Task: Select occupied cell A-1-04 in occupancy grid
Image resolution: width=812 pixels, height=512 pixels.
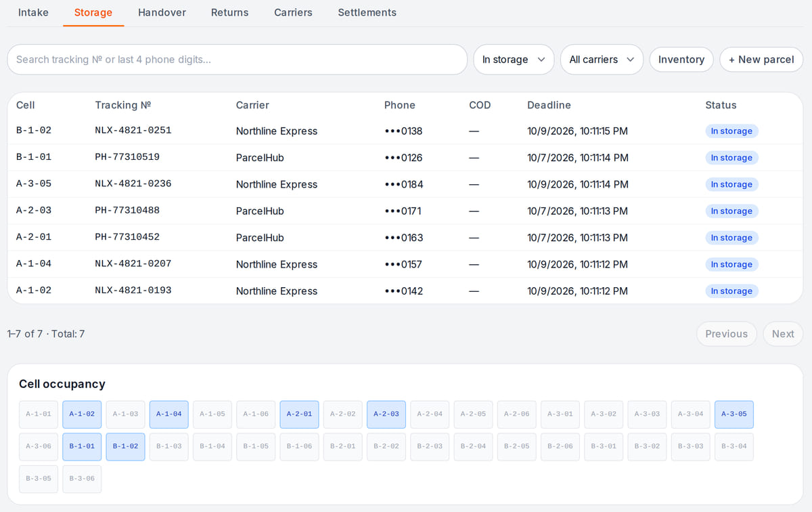Action: click(169, 414)
